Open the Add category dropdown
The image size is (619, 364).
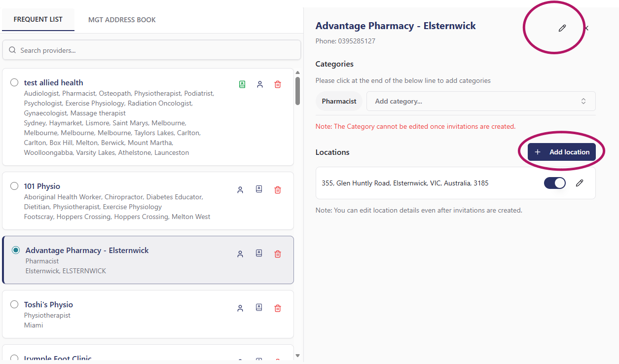coord(480,101)
